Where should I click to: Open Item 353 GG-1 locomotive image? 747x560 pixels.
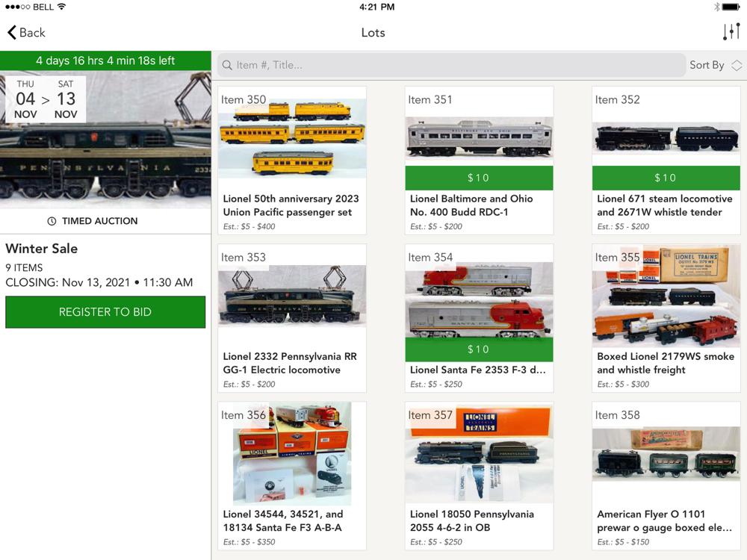292,296
